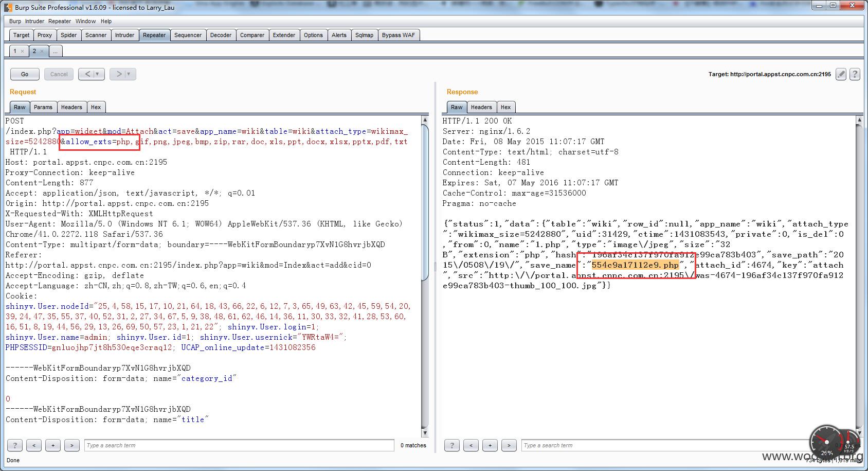Image resolution: width=868 pixels, height=471 pixels.
Task: Find previous match in response search
Action: click(471, 445)
